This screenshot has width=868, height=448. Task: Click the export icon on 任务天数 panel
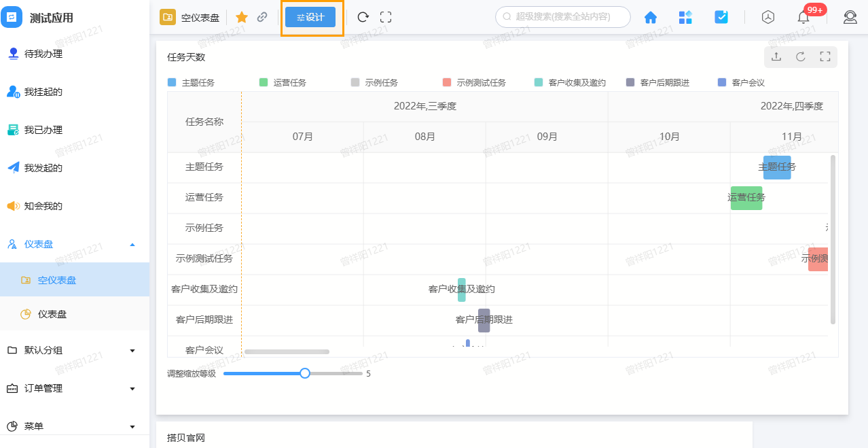pos(776,57)
